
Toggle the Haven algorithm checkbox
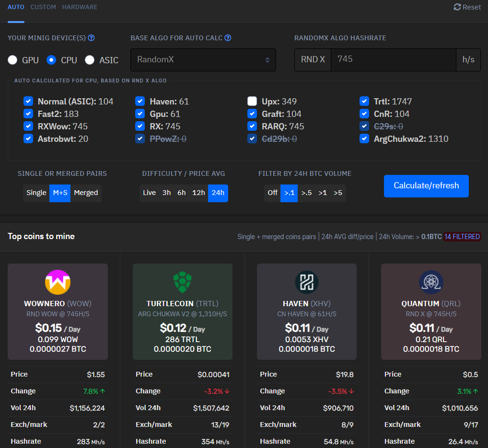point(140,101)
